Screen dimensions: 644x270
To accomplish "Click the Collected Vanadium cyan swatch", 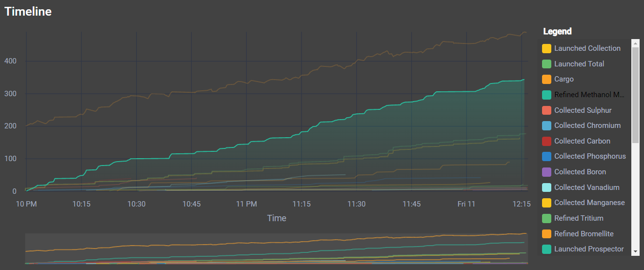I will [547, 187].
